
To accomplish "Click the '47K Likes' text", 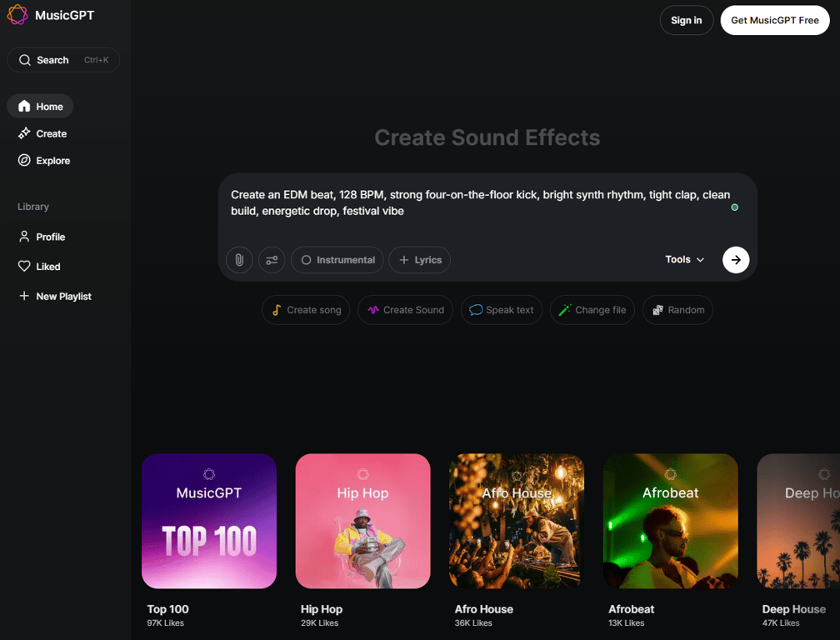I will pos(781,622).
